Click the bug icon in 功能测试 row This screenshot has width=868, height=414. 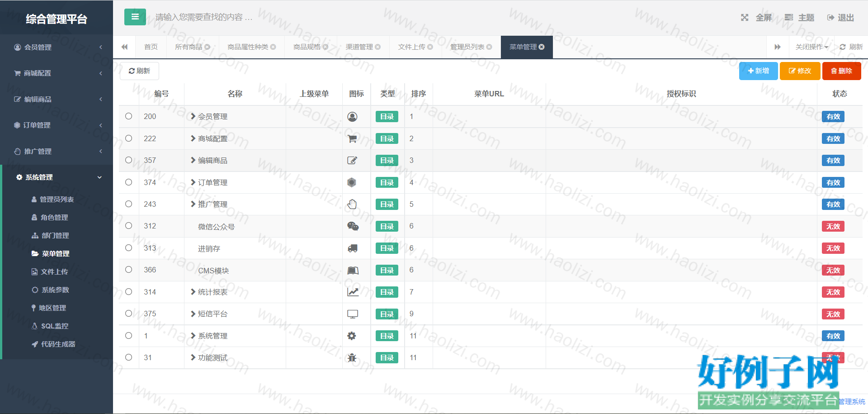(352, 358)
